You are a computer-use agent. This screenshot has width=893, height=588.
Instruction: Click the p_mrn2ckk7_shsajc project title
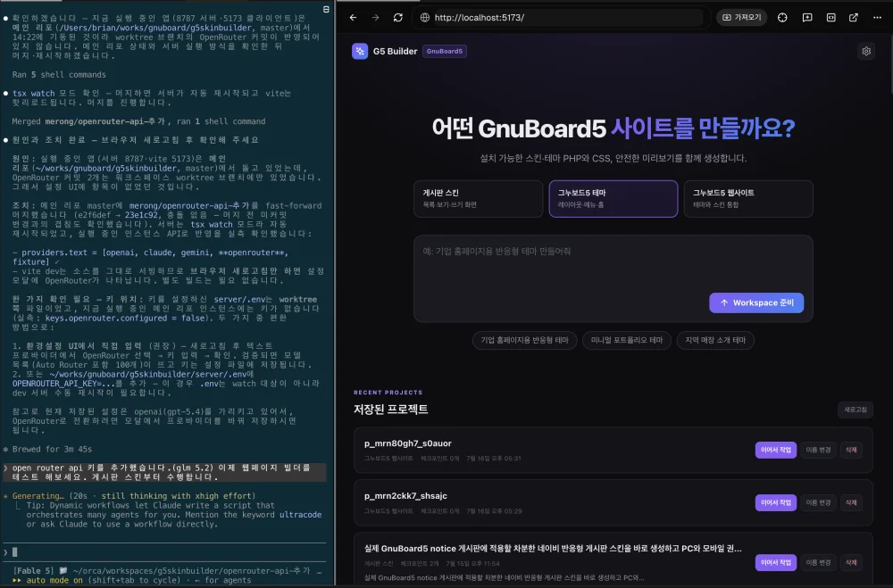(x=405, y=496)
